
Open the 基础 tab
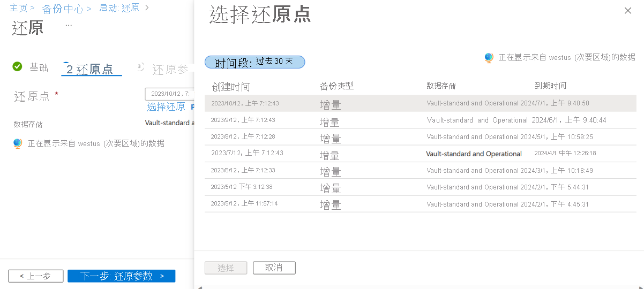39,67
